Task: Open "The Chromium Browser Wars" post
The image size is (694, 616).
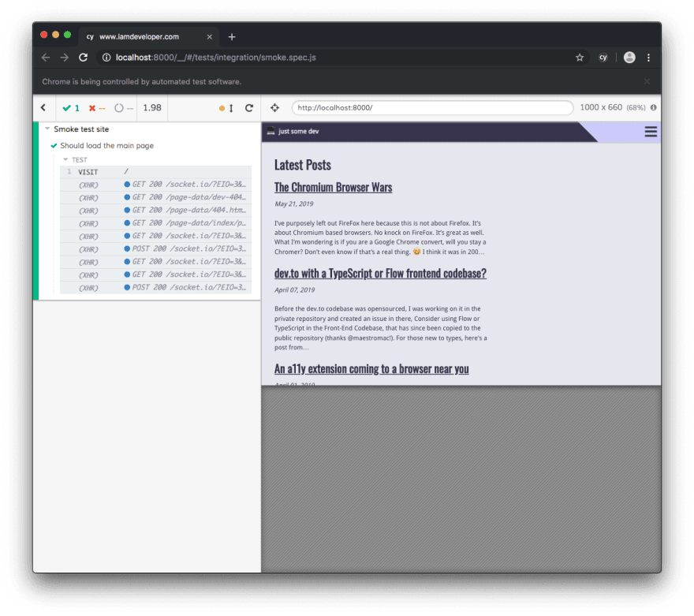Action: coord(333,187)
